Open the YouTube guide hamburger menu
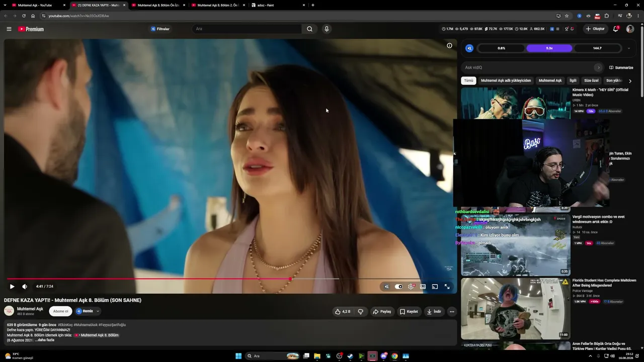This screenshot has width=644, height=362. (x=9, y=29)
